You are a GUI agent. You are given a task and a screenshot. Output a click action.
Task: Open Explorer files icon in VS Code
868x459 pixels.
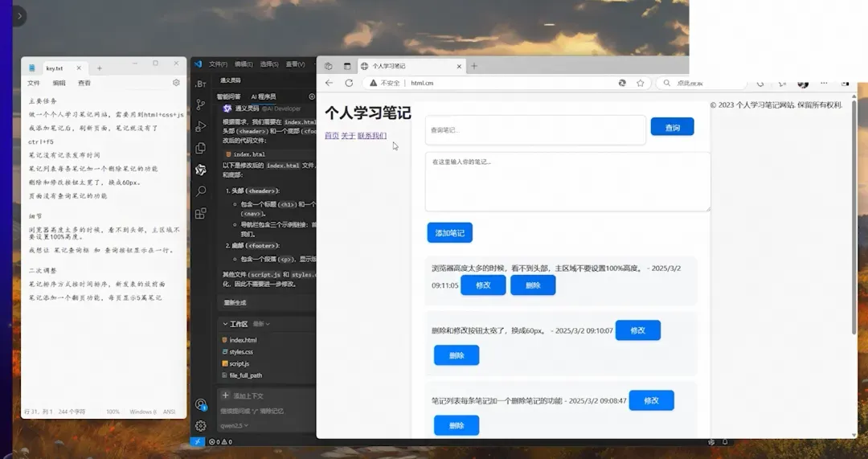[200, 148]
